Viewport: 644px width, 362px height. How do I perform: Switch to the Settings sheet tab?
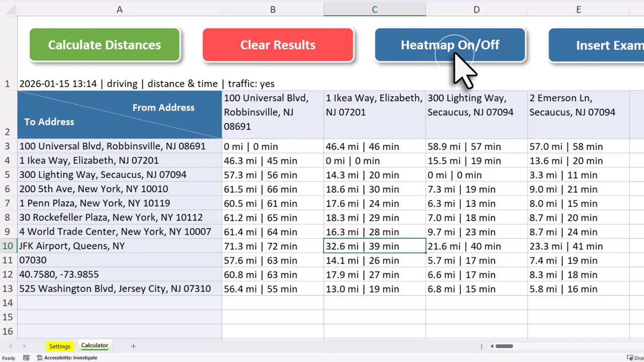pyautogui.click(x=59, y=346)
